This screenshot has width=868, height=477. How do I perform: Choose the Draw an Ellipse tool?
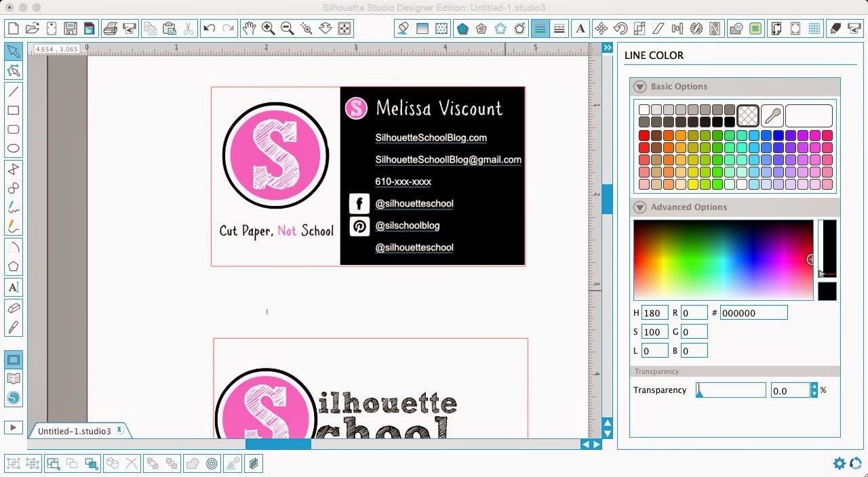[14, 148]
